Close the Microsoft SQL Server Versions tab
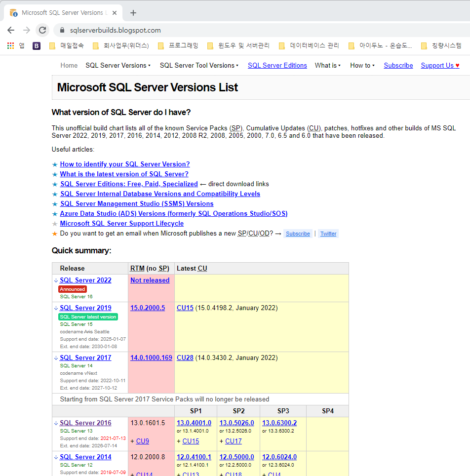The width and height of the screenshot is (470, 476). pos(115,13)
